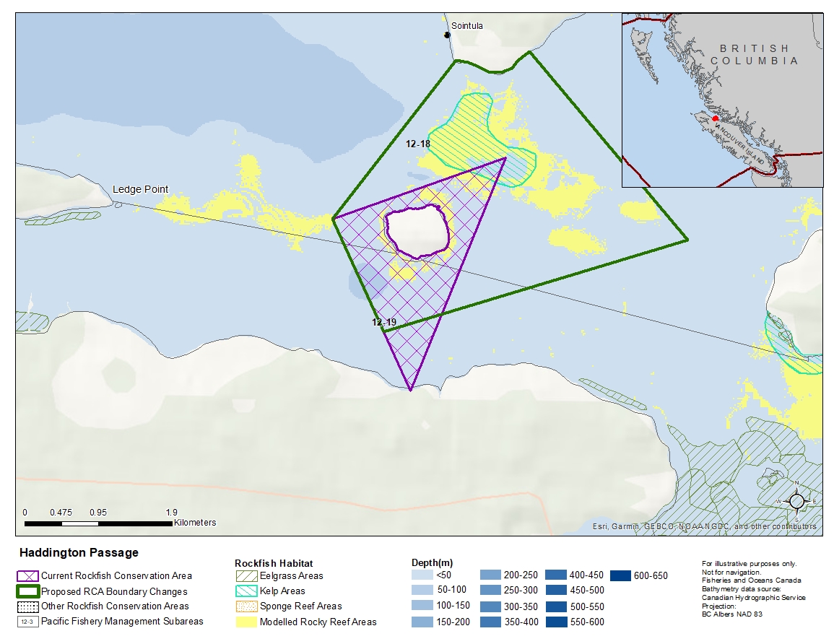Click the compass rose north arrow

pyautogui.click(x=796, y=500)
